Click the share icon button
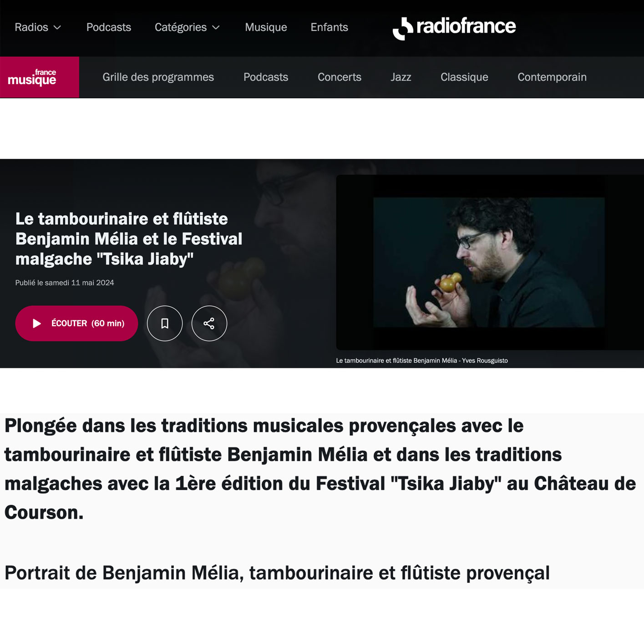 209,323
